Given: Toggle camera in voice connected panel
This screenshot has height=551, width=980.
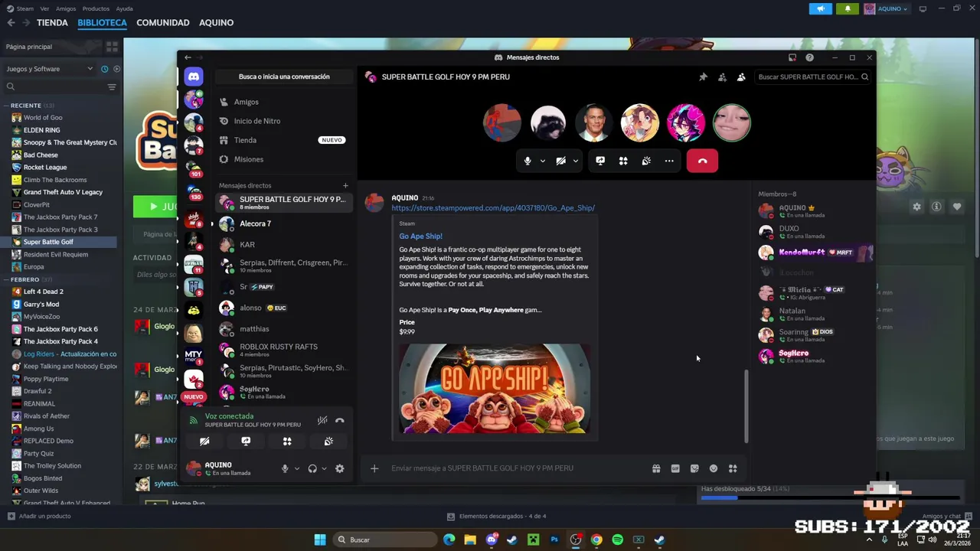Looking at the screenshot, I should coord(204,442).
